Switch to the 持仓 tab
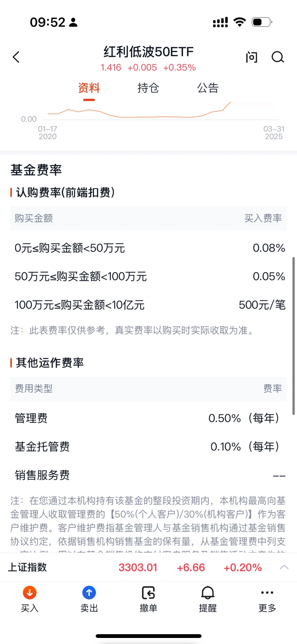Screen dimensions: 297x644 [x=148, y=88]
